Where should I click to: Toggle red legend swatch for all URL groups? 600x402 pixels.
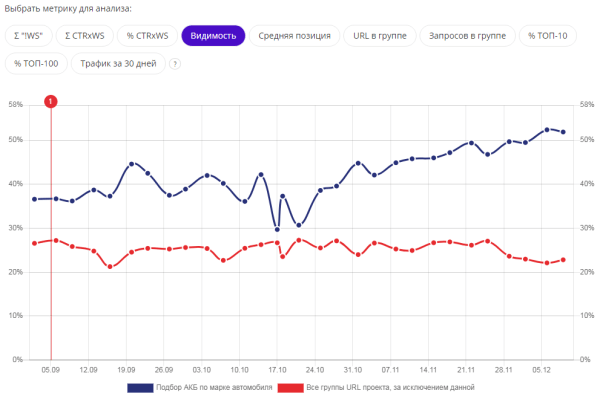coord(290,387)
